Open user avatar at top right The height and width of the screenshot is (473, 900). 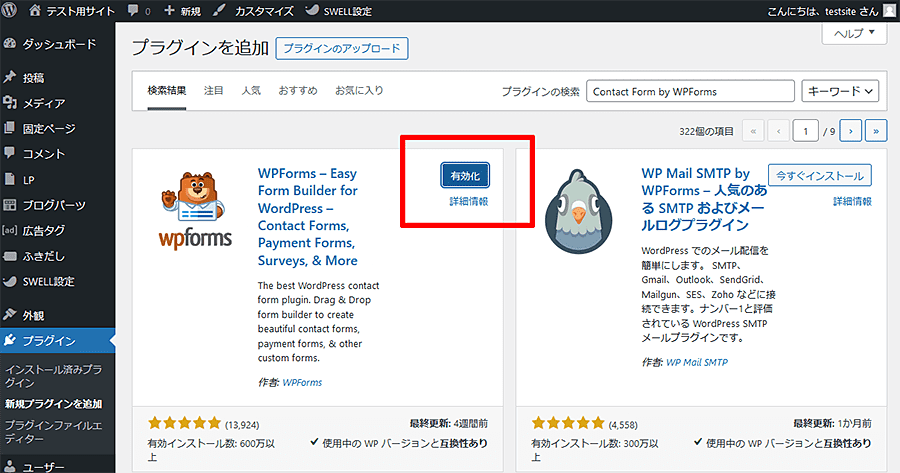891,10
